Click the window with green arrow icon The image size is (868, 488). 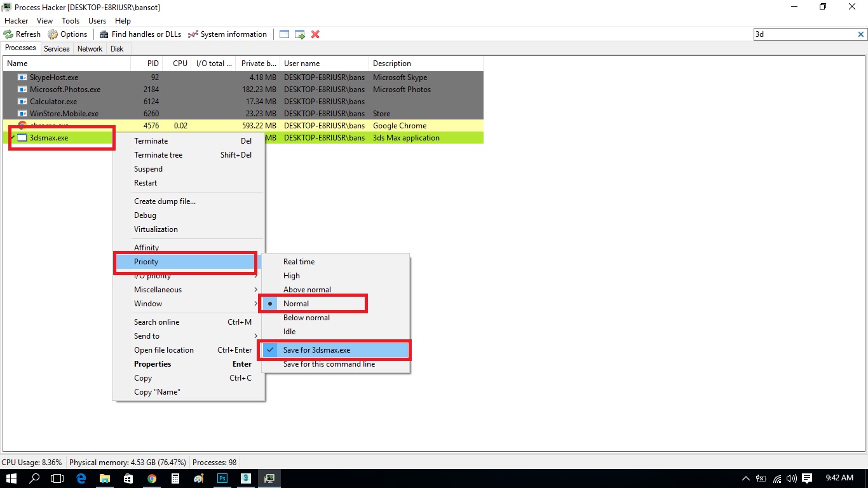tap(299, 34)
